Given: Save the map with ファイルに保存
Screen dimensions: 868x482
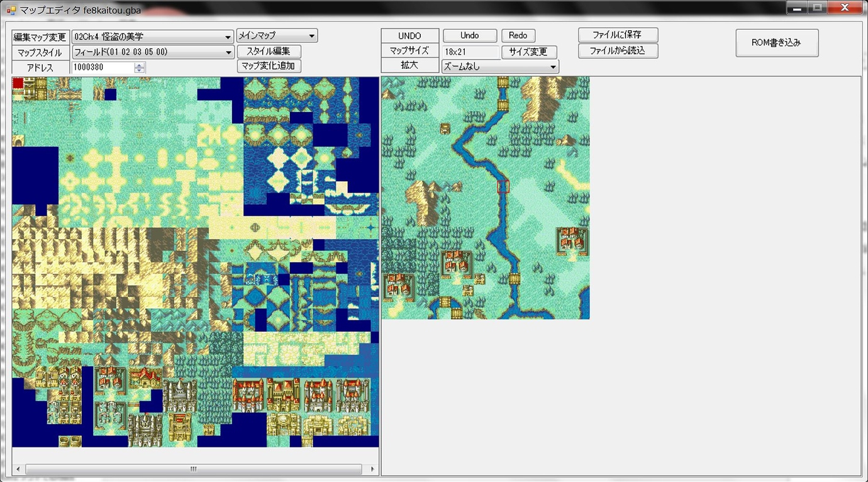Looking at the screenshot, I should coord(618,35).
